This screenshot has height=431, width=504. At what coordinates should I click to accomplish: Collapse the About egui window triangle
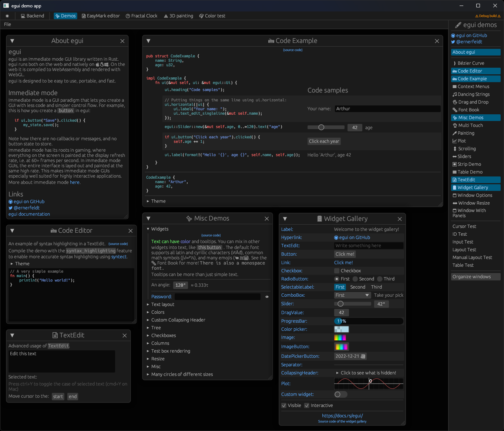click(x=12, y=41)
